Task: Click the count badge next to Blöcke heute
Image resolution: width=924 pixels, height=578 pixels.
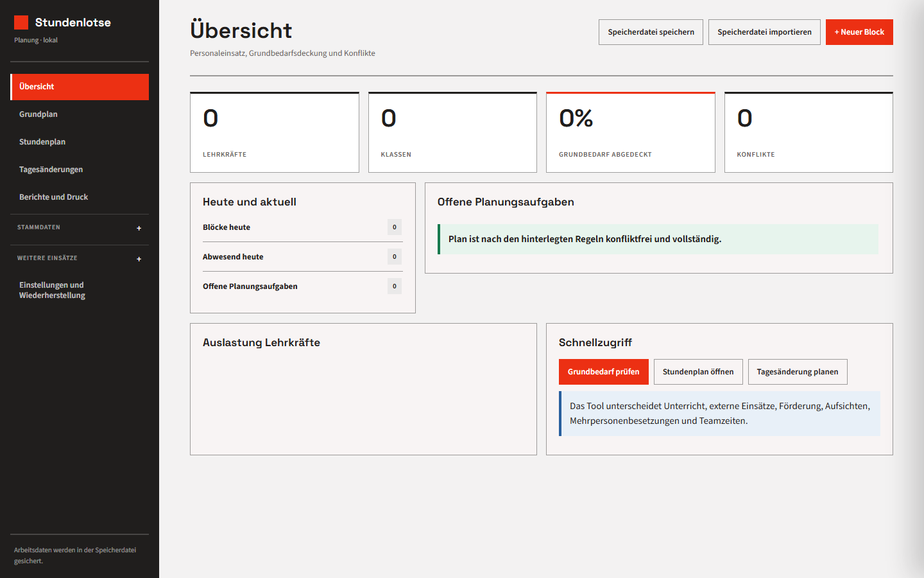Action: [395, 227]
